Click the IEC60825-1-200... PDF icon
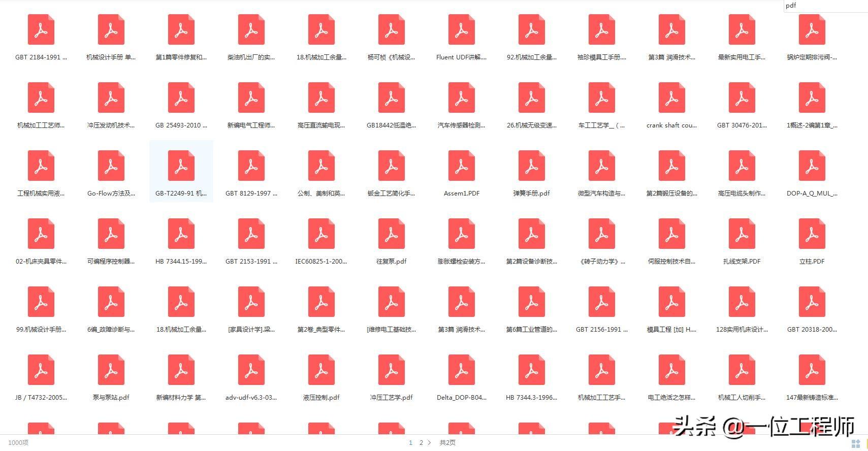Image resolution: width=868 pixels, height=451 pixels. click(321, 234)
